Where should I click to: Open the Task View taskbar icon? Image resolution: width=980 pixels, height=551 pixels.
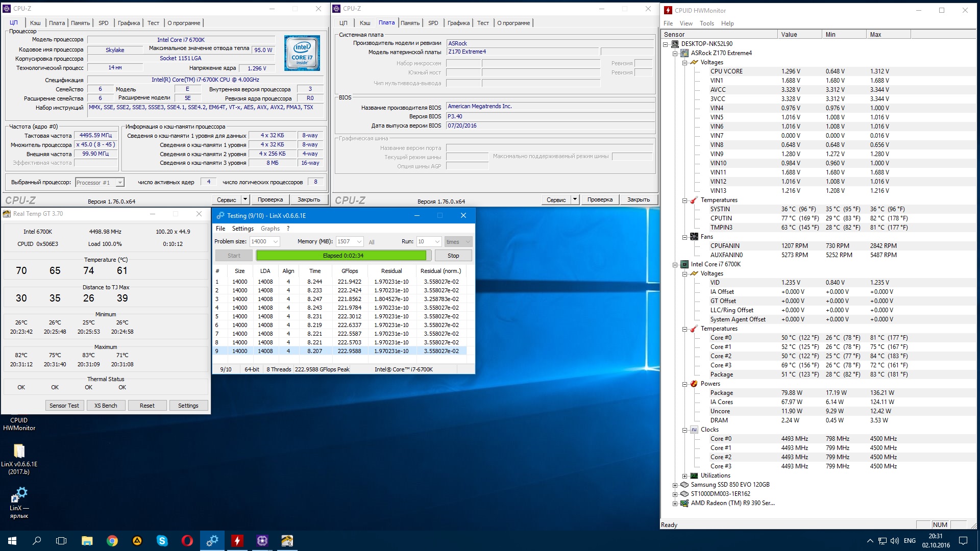(x=61, y=541)
